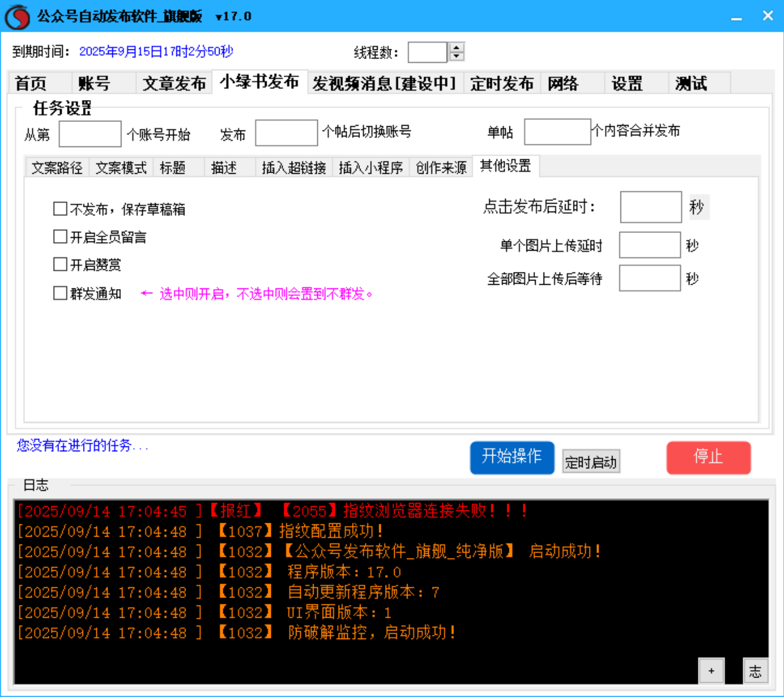The image size is (784, 697).
Task: Open the 定时发布 tab
Action: pos(502,84)
